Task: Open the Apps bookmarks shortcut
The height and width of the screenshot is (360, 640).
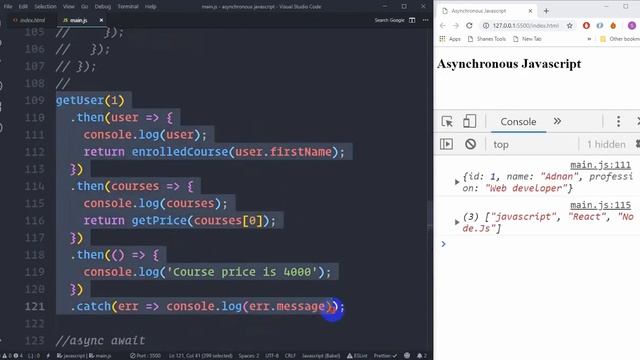Action: click(x=450, y=39)
